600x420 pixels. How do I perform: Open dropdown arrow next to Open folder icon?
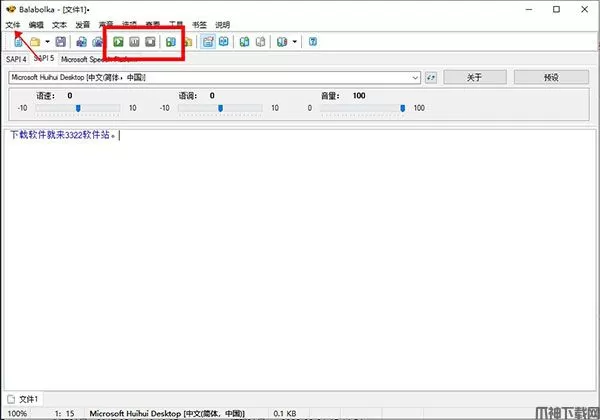[46, 42]
